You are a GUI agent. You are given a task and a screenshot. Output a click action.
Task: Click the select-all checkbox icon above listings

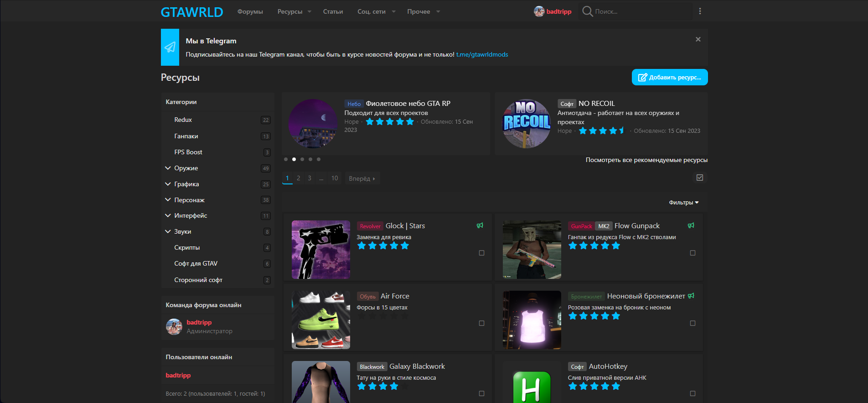[700, 178]
